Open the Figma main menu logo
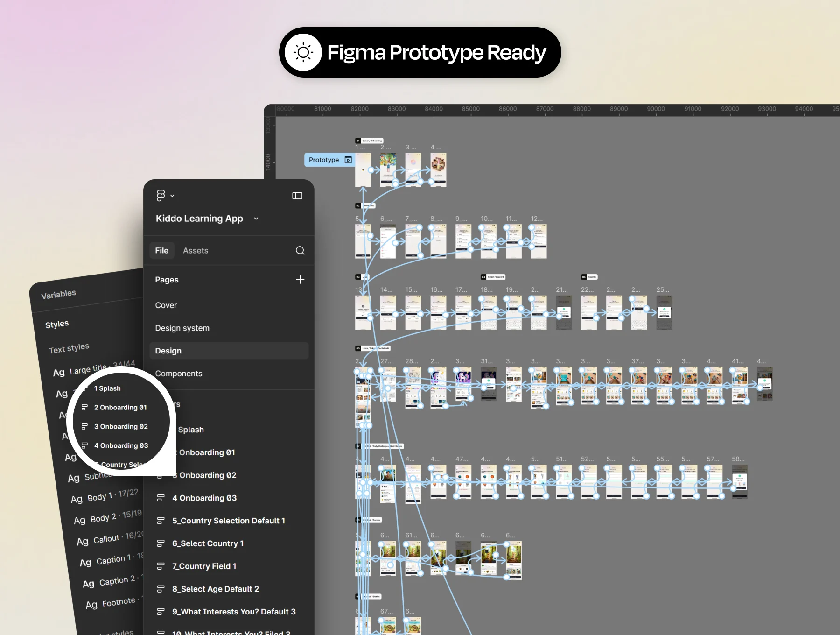The width and height of the screenshot is (840, 635). [161, 195]
